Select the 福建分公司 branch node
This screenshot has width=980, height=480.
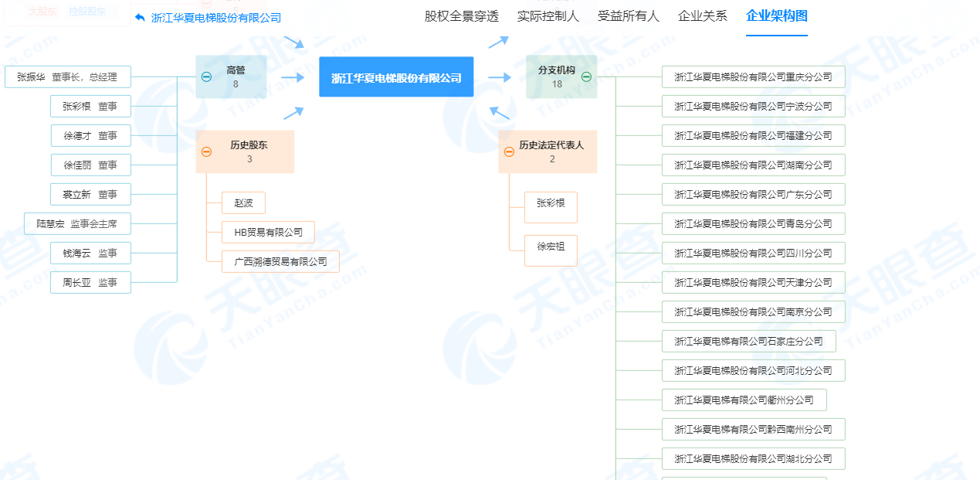(754, 136)
